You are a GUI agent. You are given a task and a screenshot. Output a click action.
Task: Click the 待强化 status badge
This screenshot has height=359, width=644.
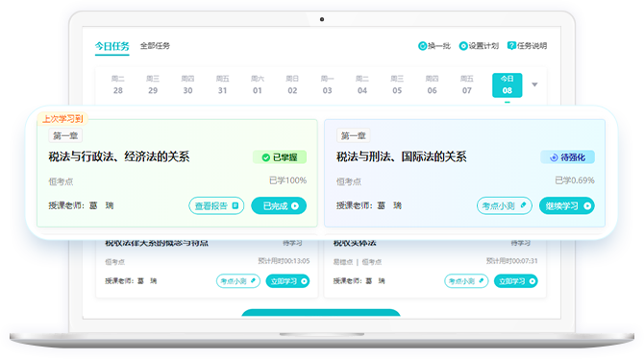click(x=567, y=157)
